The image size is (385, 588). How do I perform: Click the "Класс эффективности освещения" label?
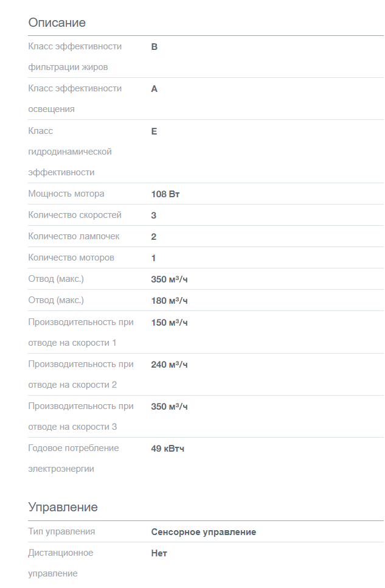point(75,99)
